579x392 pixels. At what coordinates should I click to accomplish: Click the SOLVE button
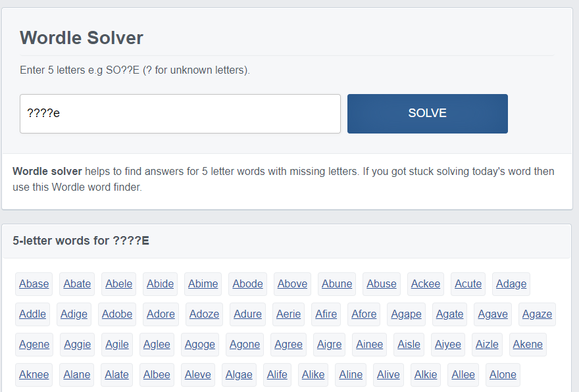coord(427,113)
